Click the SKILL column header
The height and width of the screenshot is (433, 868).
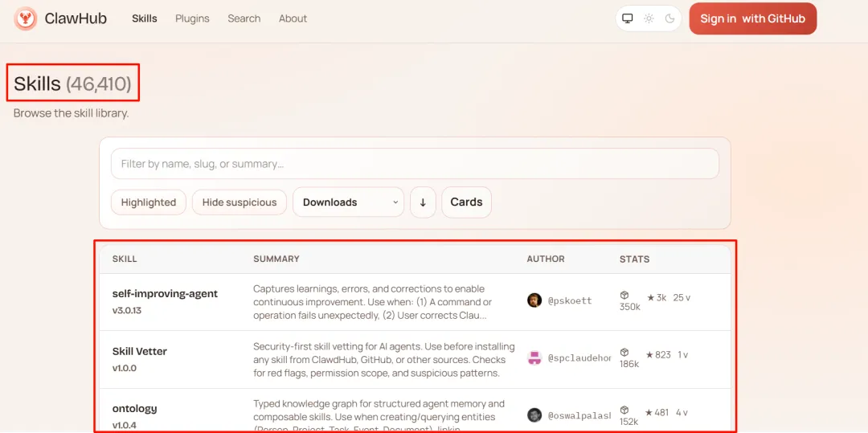(125, 259)
